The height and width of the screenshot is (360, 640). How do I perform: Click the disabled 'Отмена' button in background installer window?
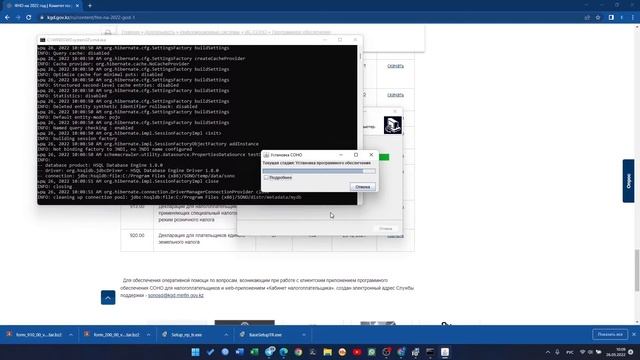pos(385,229)
